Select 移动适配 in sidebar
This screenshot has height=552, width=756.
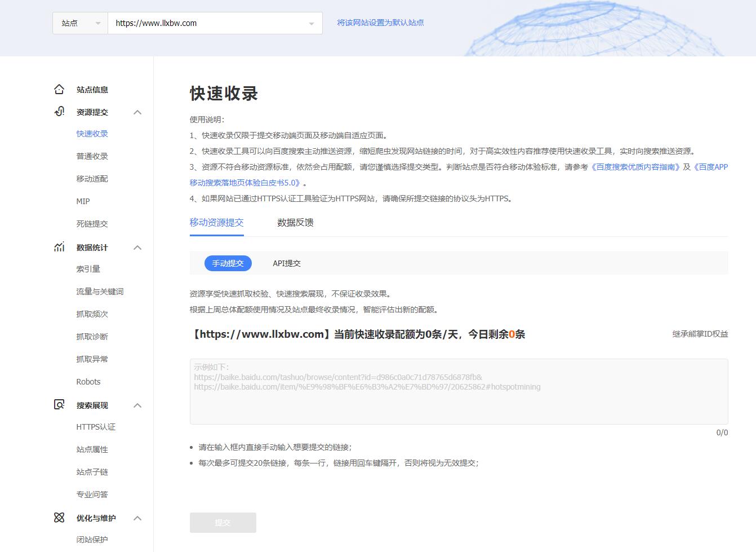pos(92,179)
